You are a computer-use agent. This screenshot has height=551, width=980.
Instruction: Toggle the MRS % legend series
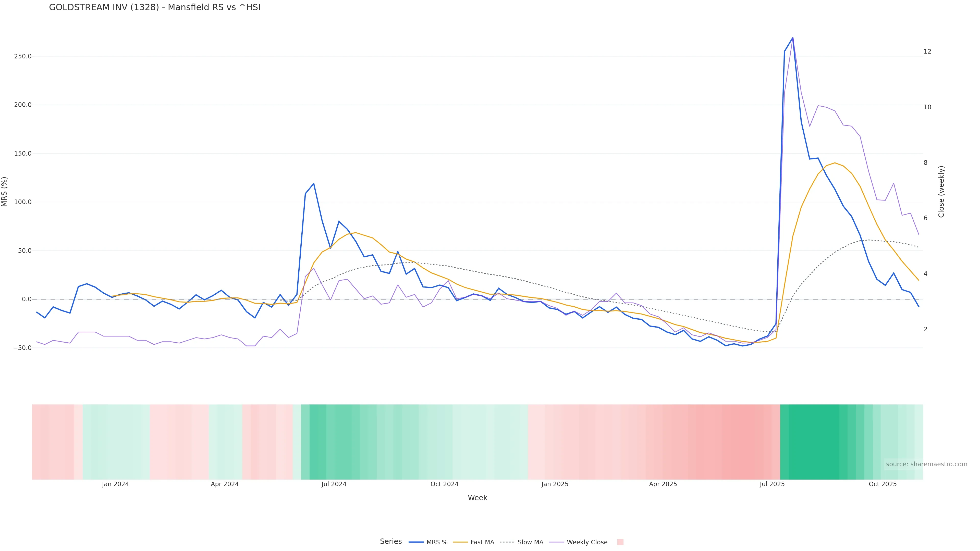[x=437, y=542]
